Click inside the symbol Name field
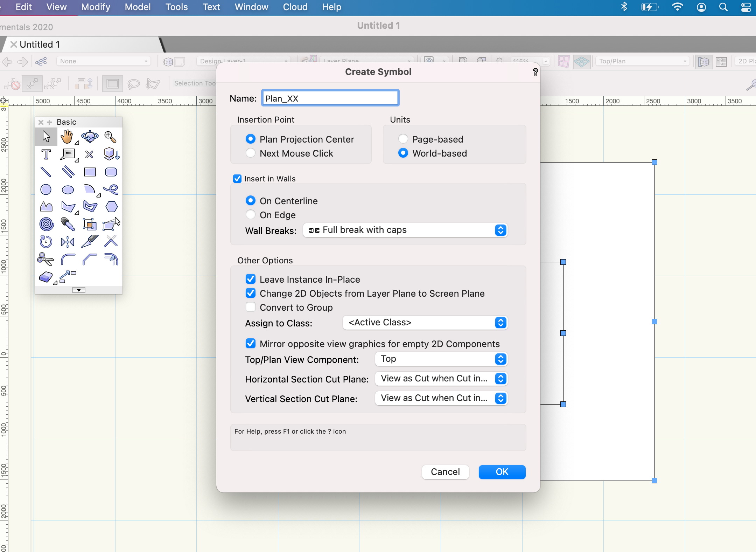This screenshot has height=552, width=756. [330, 98]
